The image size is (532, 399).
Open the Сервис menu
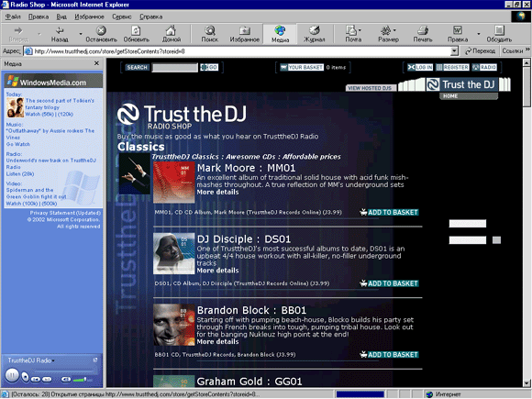point(121,17)
